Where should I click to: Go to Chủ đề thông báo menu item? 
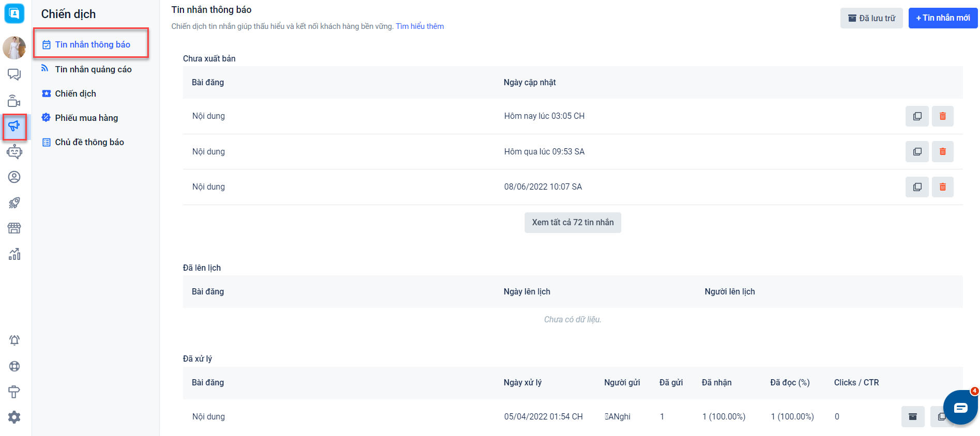pos(89,142)
